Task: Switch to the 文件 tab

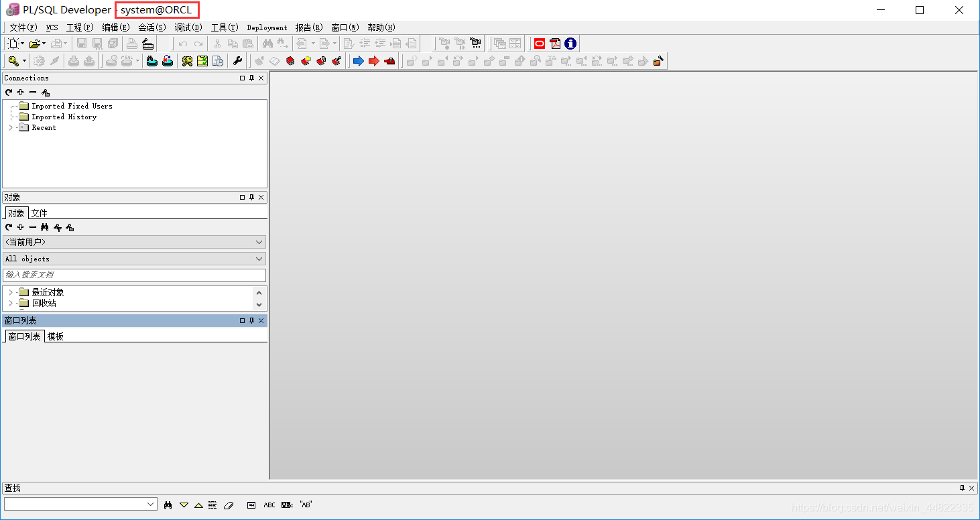Action: 40,213
